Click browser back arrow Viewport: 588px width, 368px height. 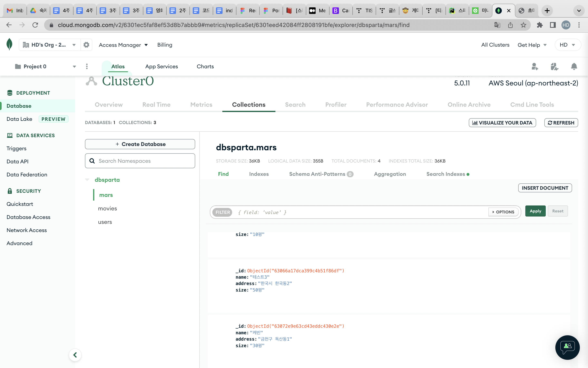pos(9,25)
